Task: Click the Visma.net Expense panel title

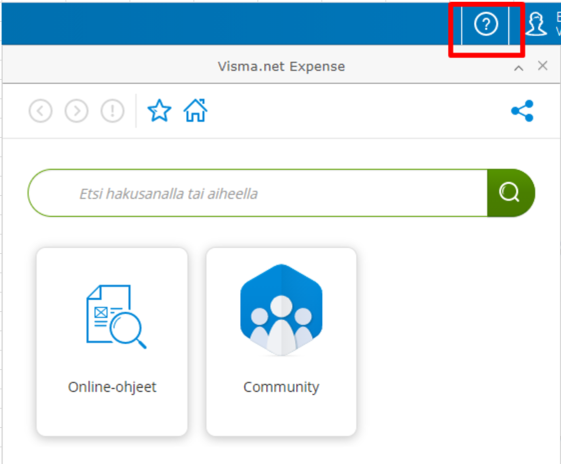Action: (282, 67)
